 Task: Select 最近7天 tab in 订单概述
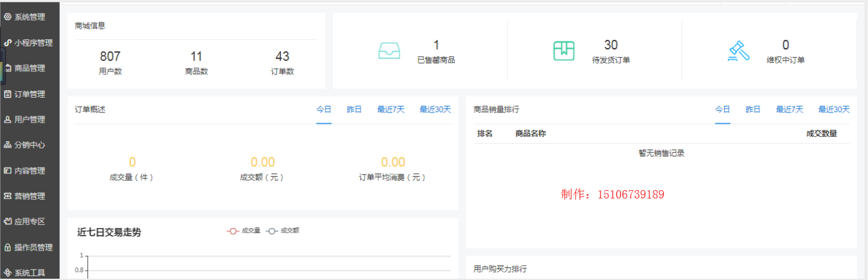[391, 110]
